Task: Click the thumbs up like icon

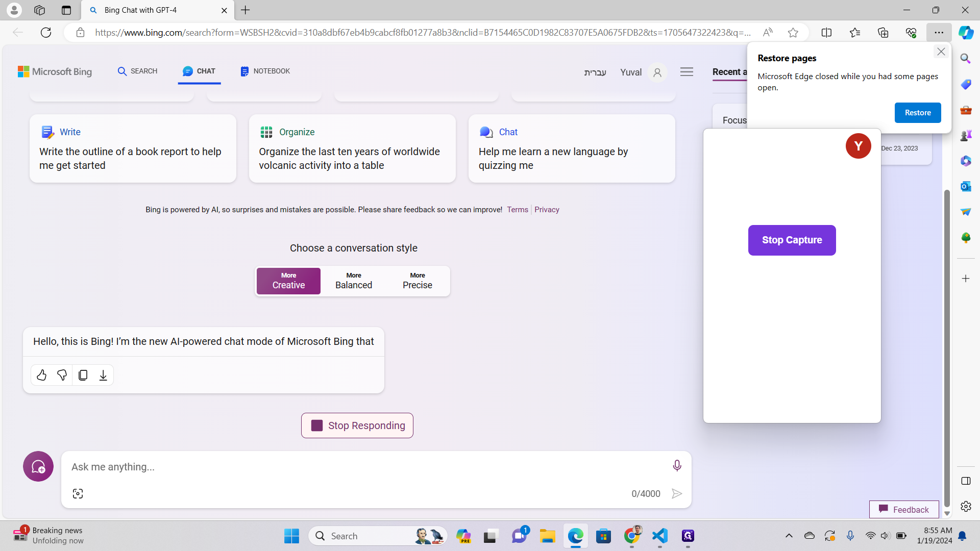Action: [41, 375]
